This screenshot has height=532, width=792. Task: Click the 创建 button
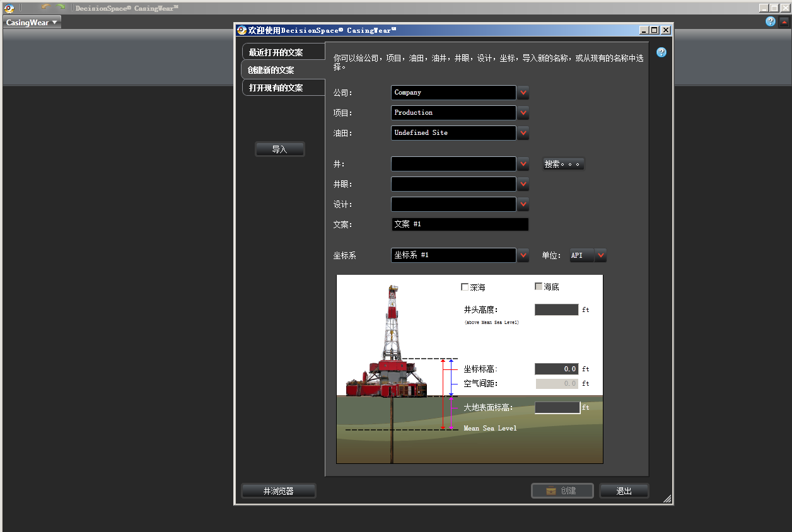click(562, 491)
